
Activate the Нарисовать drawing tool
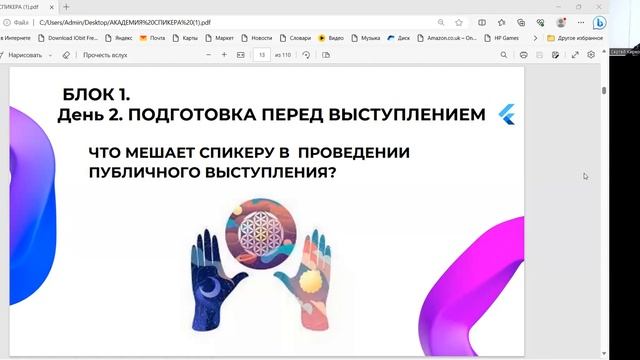[x=21, y=55]
